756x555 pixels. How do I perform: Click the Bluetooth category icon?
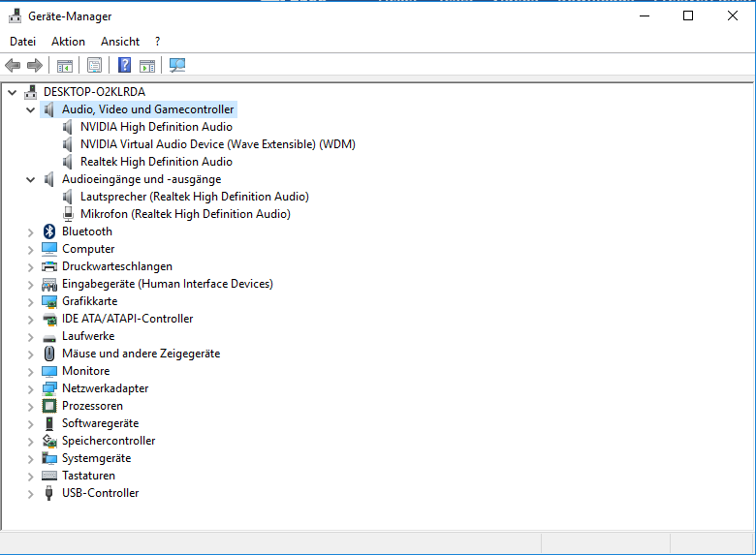(49, 231)
